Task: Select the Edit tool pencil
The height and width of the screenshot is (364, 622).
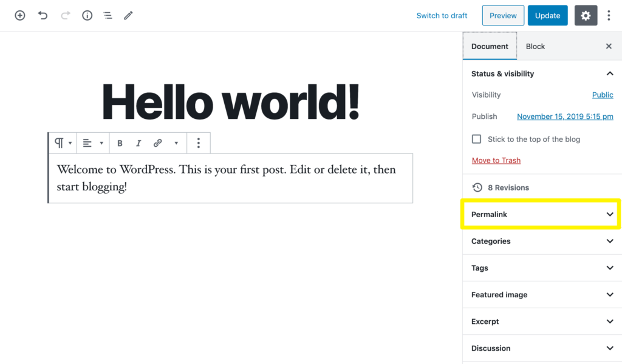Action: (128, 15)
